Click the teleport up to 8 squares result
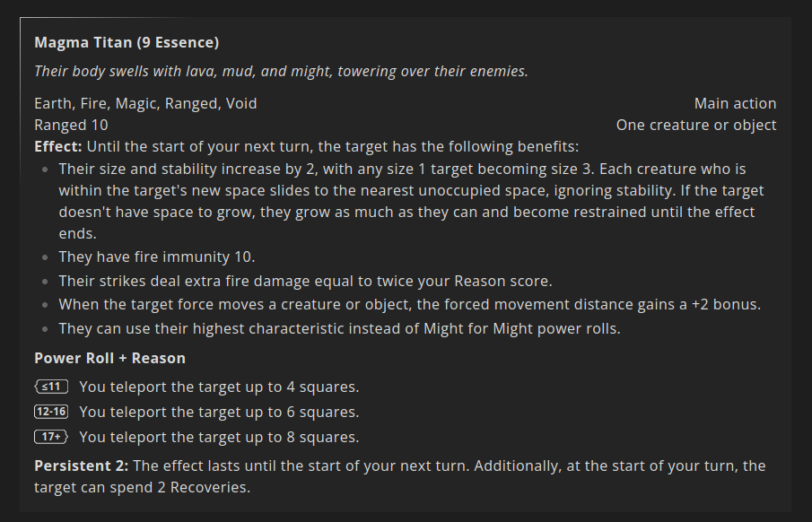 coord(219,438)
